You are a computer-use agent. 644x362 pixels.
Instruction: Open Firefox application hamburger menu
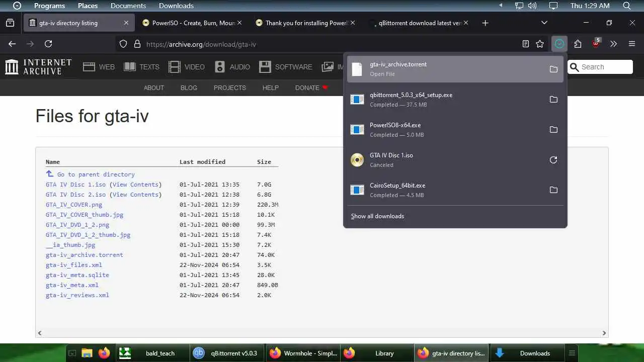pos(632,44)
